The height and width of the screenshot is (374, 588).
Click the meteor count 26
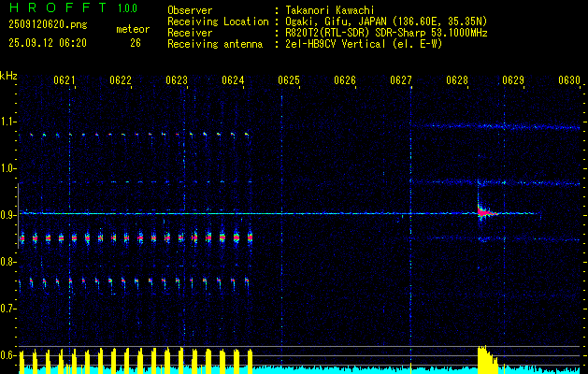click(x=136, y=43)
